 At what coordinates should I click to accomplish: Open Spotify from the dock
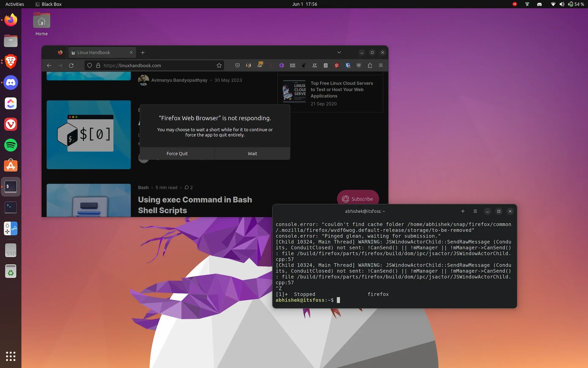tap(11, 145)
